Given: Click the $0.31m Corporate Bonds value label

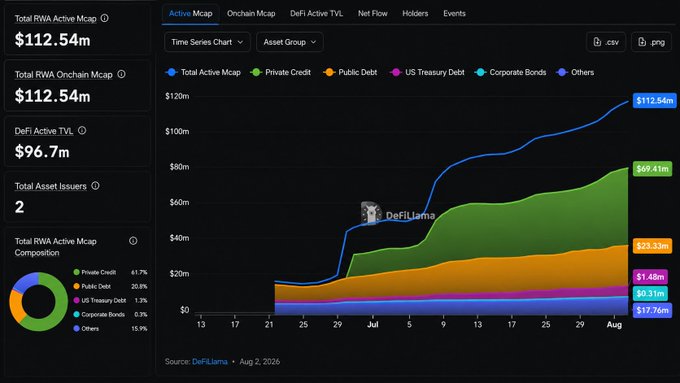Looking at the screenshot, I should pyautogui.click(x=650, y=294).
